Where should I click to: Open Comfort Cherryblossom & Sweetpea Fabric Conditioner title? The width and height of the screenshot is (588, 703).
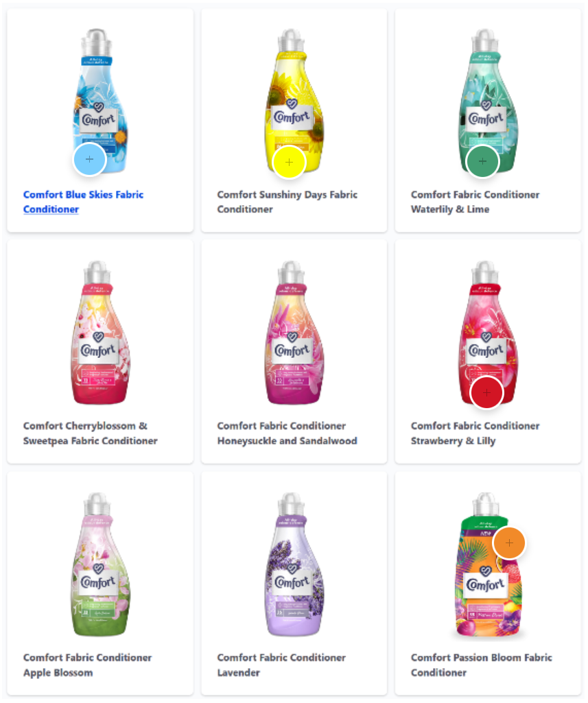[x=90, y=433]
